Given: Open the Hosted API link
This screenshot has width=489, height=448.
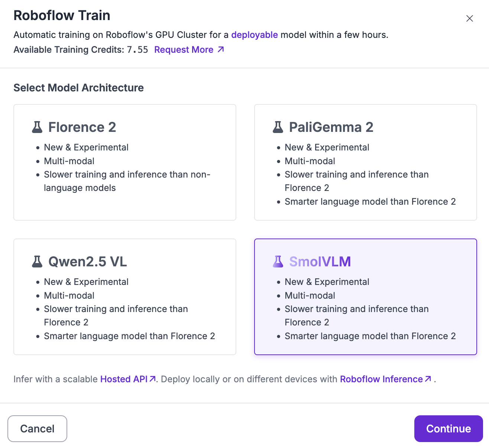Looking at the screenshot, I should tap(124, 379).
